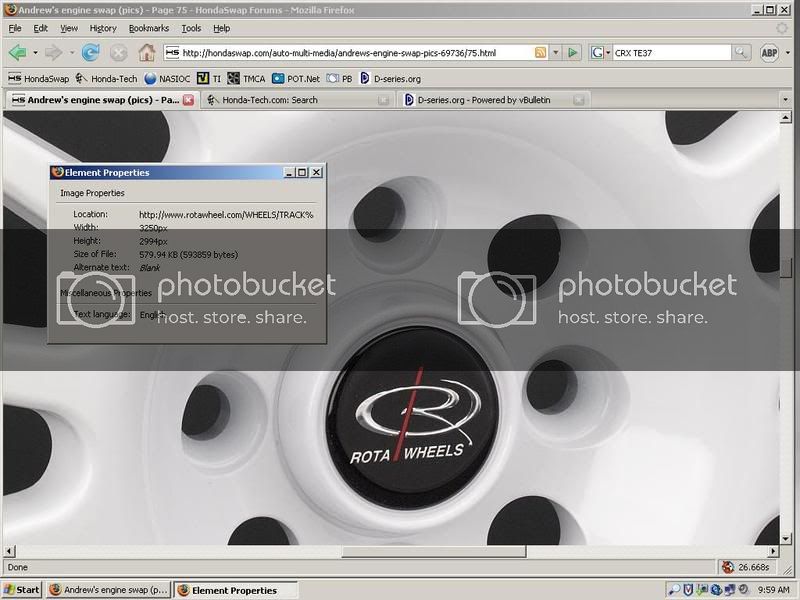This screenshot has height=600, width=800.
Task: Open the Windows Start menu
Action: coord(21,590)
